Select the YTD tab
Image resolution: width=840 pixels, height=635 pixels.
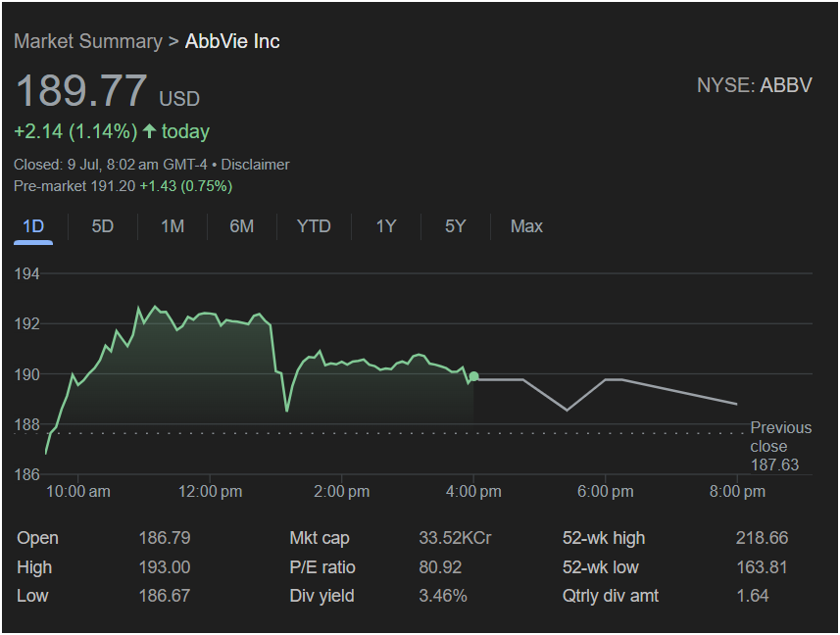click(314, 226)
